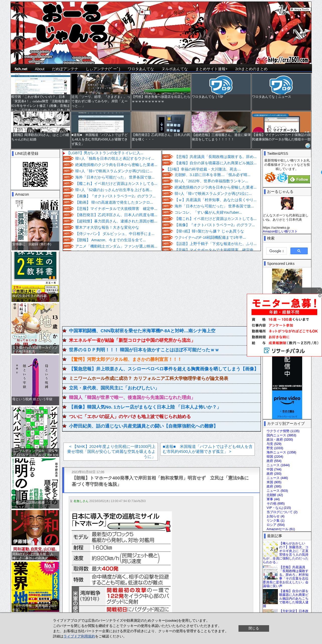Open まとめサイト速報+ in navigation bar
This screenshot has width=322, height=644.
click(x=211, y=69)
